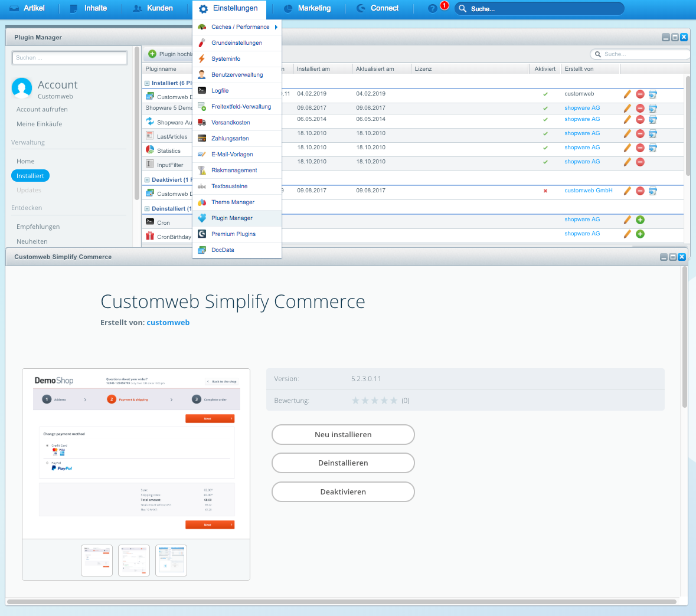This screenshot has height=616, width=696.
Task: Choose Zahlungsarten in the dropdown menu
Action: click(237, 139)
